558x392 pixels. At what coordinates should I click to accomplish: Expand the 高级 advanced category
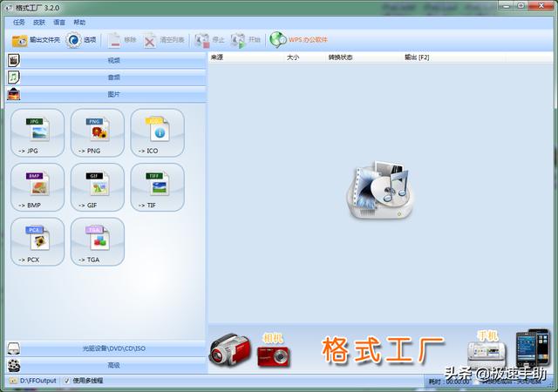(x=113, y=365)
